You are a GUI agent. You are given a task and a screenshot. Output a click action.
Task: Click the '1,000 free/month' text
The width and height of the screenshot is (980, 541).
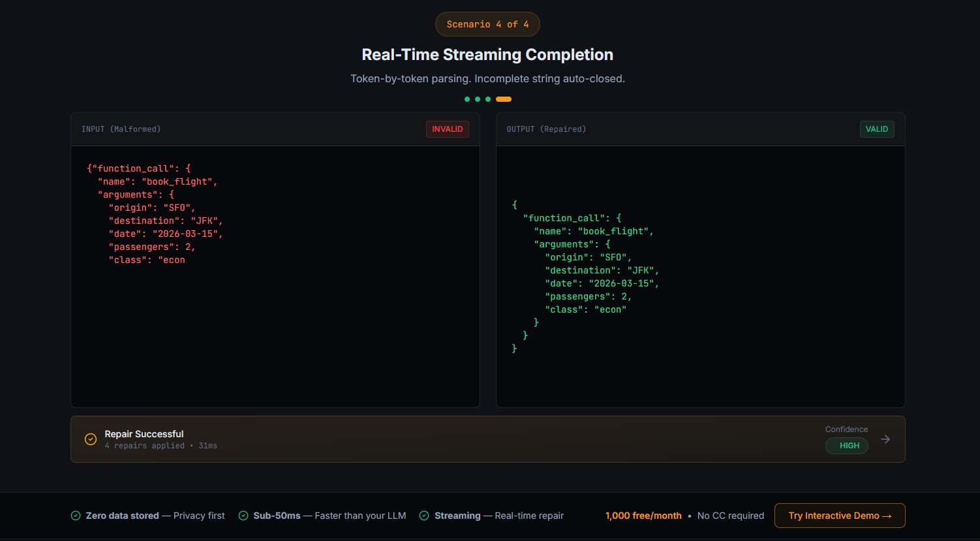coord(643,516)
